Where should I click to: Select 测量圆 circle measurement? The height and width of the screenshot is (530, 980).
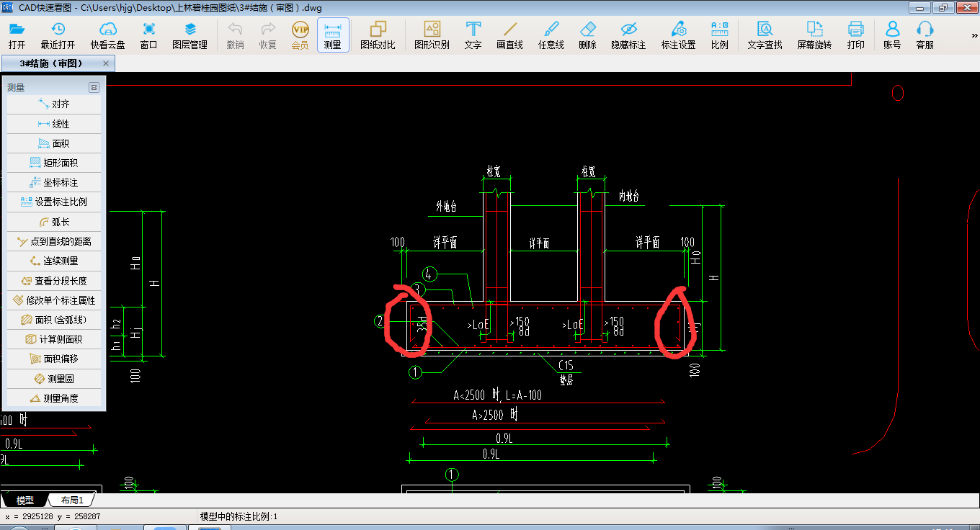tap(54, 378)
